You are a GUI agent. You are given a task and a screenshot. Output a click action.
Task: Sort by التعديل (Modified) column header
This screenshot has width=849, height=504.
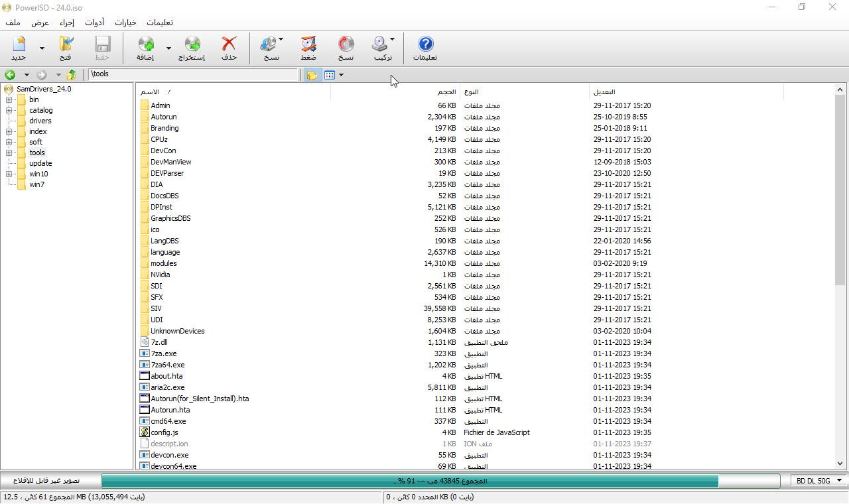(x=686, y=92)
